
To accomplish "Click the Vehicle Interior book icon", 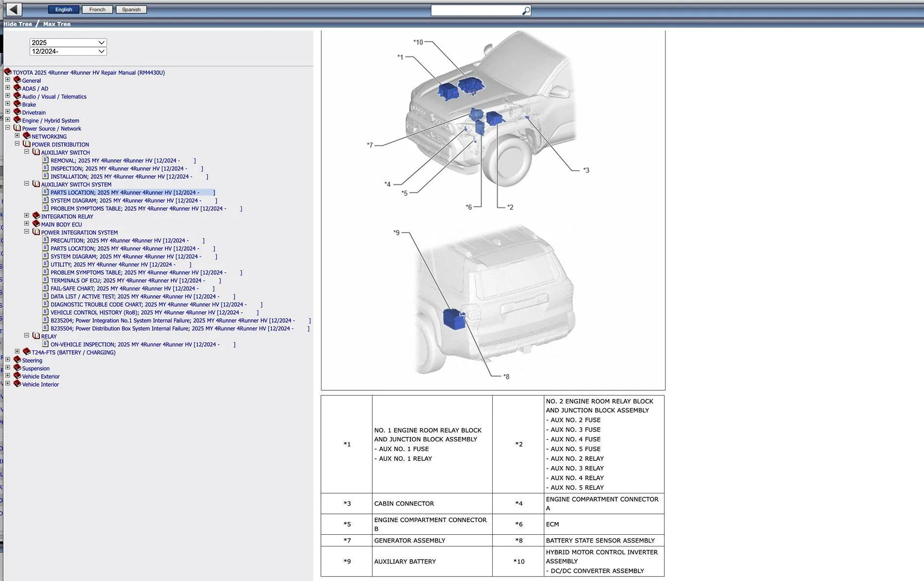I will [x=17, y=384].
